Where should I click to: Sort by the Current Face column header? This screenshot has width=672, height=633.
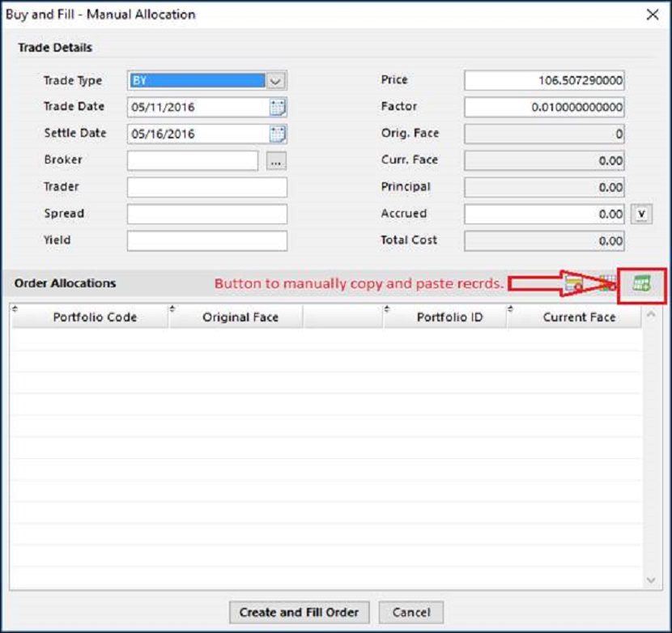[x=574, y=317]
